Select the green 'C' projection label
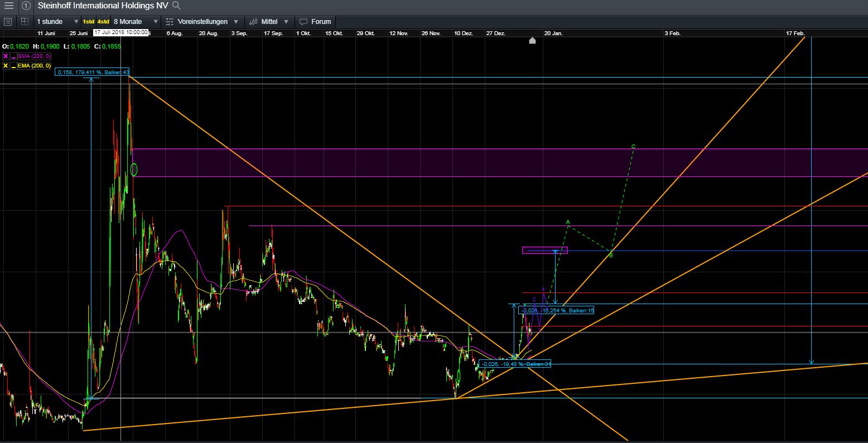868x443 pixels. pyautogui.click(x=633, y=147)
